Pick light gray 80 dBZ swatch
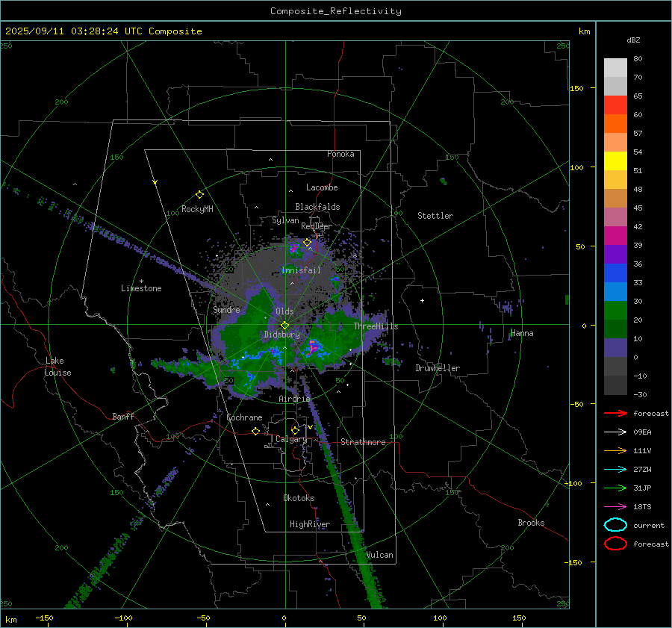Image resolution: width=672 pixels, height=628 pixels. 615,67
